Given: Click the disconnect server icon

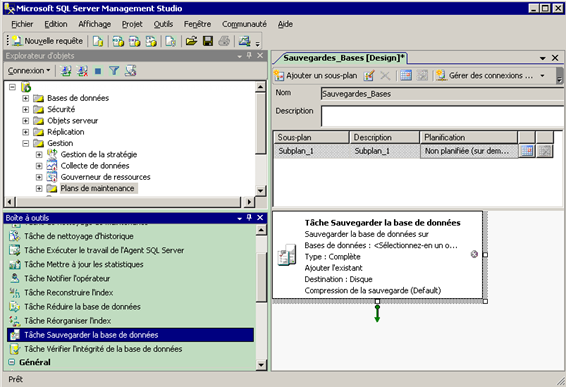Looking at the screenshot, I should click(82, 71).
